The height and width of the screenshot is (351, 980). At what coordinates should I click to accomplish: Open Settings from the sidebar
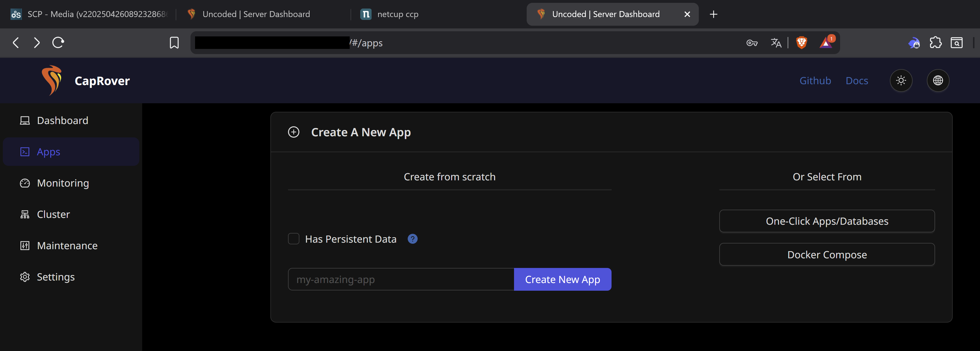click(55, 277)
